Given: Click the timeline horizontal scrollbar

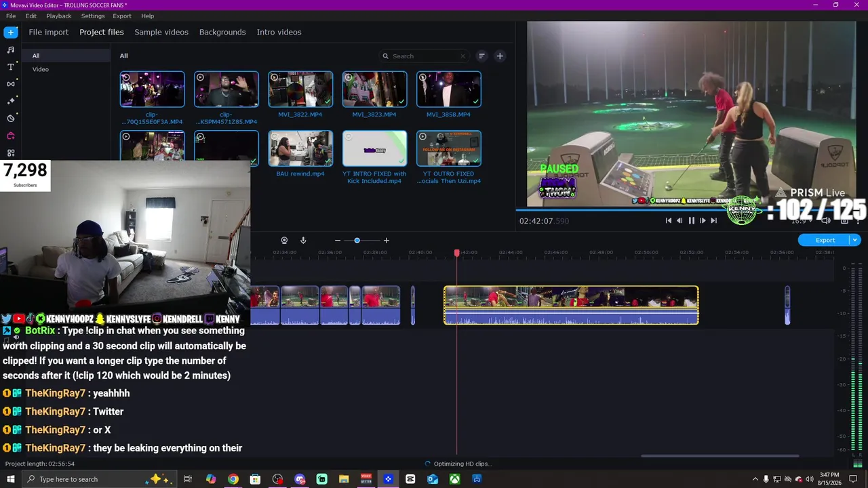Looking at the screenshot, I should tap(719, 455).
